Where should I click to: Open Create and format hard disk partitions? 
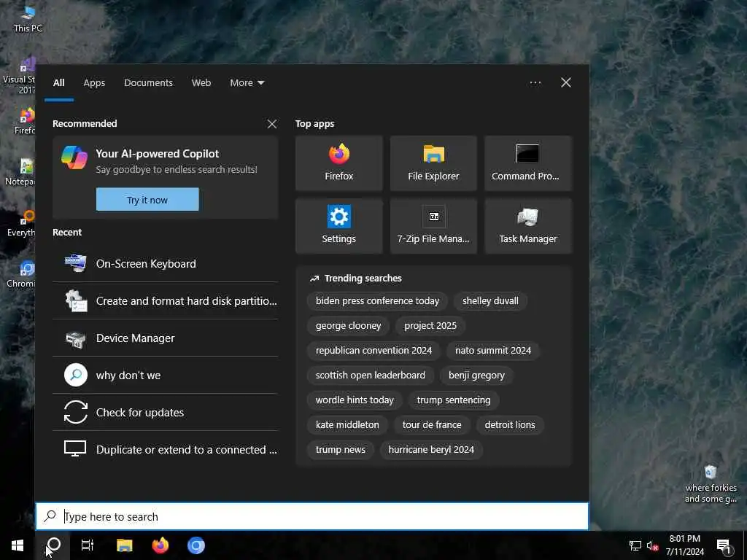pyautogui.click(x=165, y=300)
